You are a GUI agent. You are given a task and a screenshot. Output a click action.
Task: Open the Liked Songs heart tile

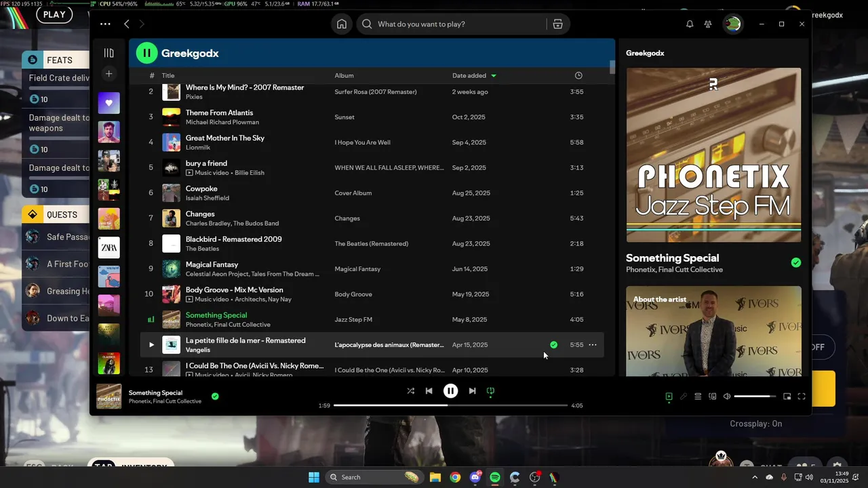pos(108,103)
